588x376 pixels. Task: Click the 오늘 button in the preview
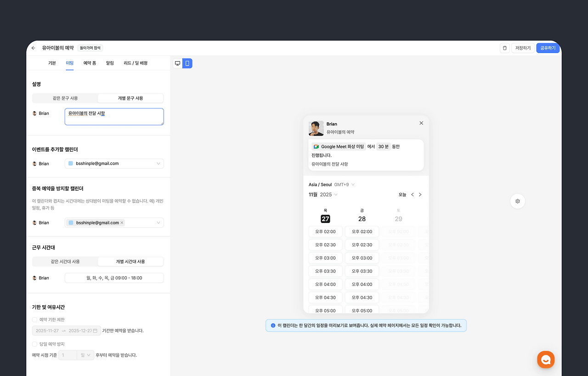coord(402,194)
